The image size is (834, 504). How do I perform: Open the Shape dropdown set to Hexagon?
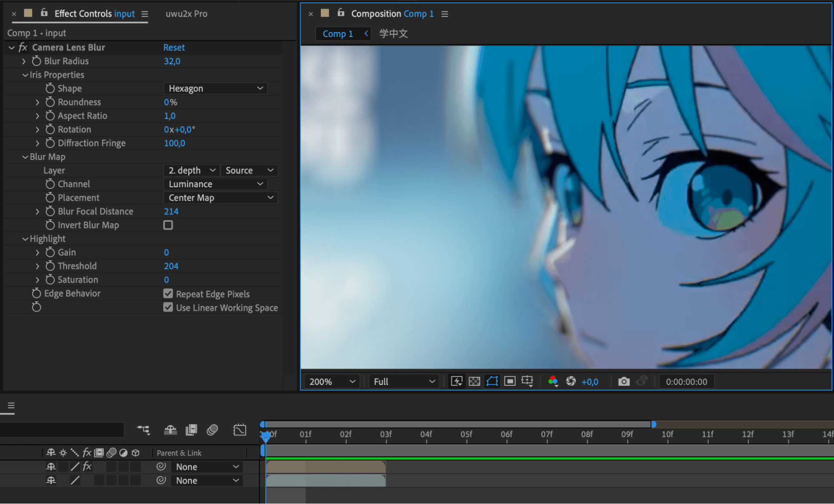216,88
